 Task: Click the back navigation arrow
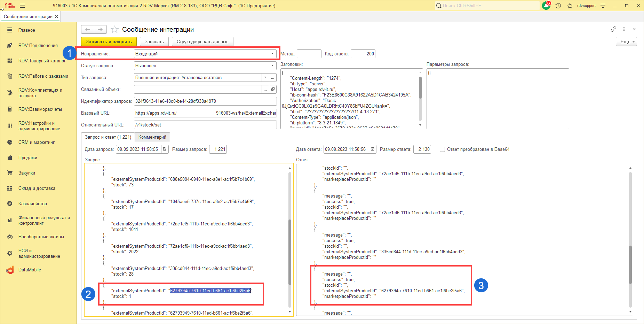point(88,30)
